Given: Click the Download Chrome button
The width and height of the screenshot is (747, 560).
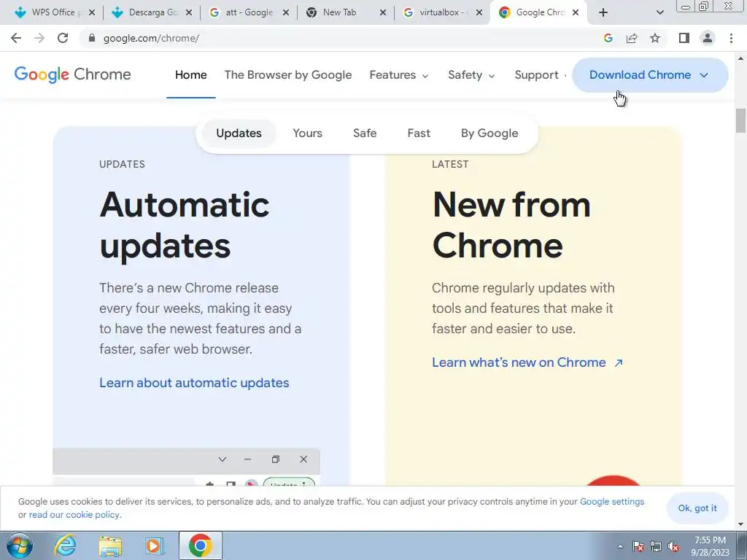Looking at the screenshot, I should (x=650, y=75).
